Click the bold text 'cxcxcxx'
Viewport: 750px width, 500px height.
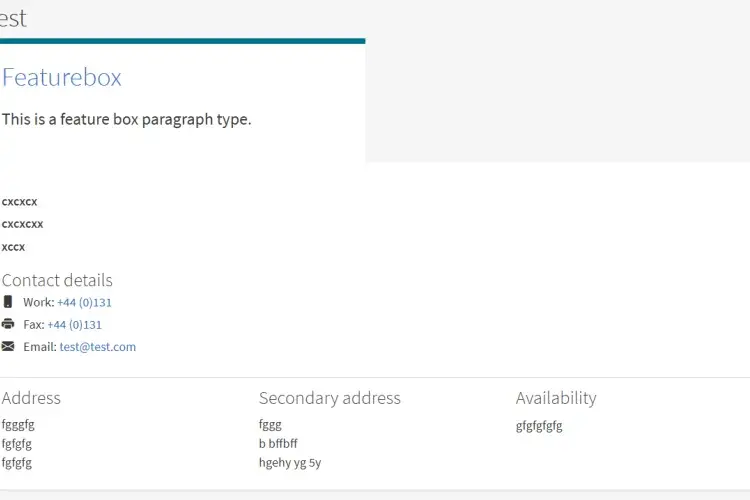coord(23,224)
